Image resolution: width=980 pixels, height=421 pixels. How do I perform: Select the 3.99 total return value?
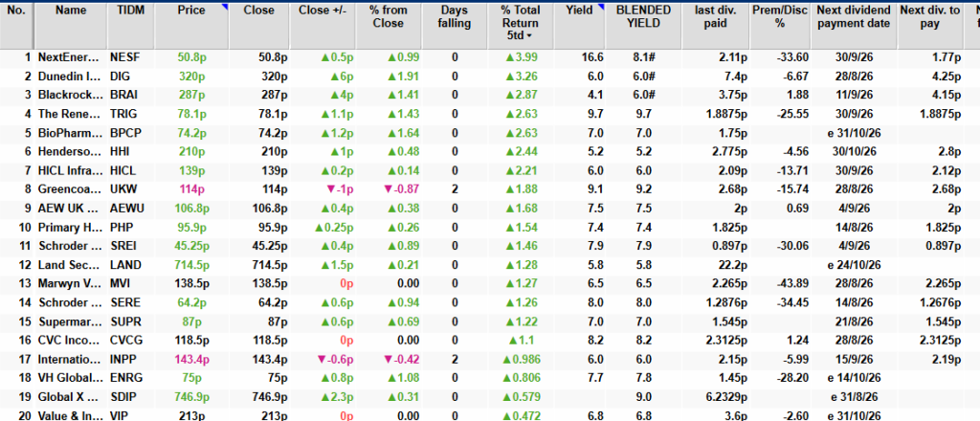click(x=521, y=57)
